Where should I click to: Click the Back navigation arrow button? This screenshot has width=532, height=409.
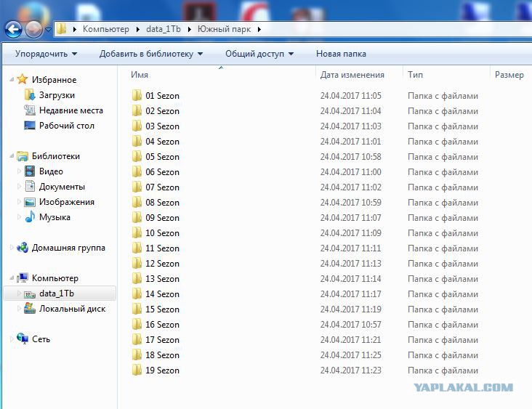pos(14,30)
